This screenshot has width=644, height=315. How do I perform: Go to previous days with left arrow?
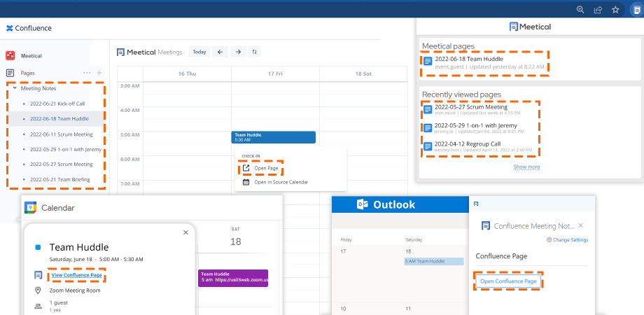click(x=220, y=52)
